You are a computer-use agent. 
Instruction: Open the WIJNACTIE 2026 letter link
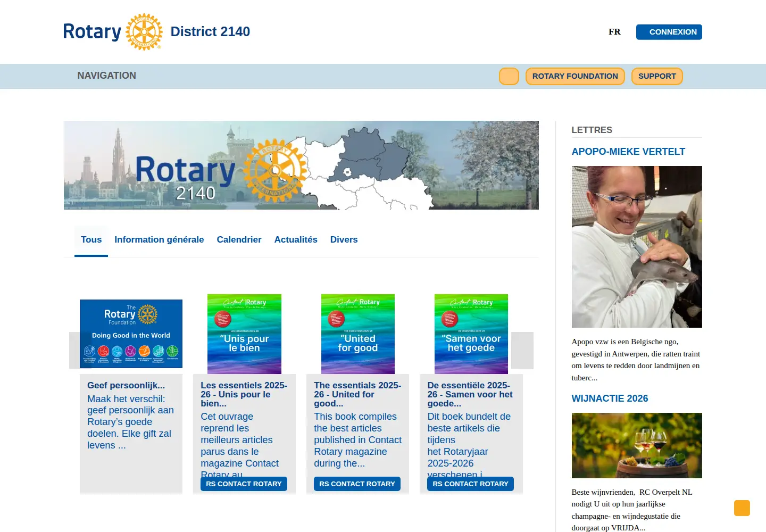click(x=610, y=398)
